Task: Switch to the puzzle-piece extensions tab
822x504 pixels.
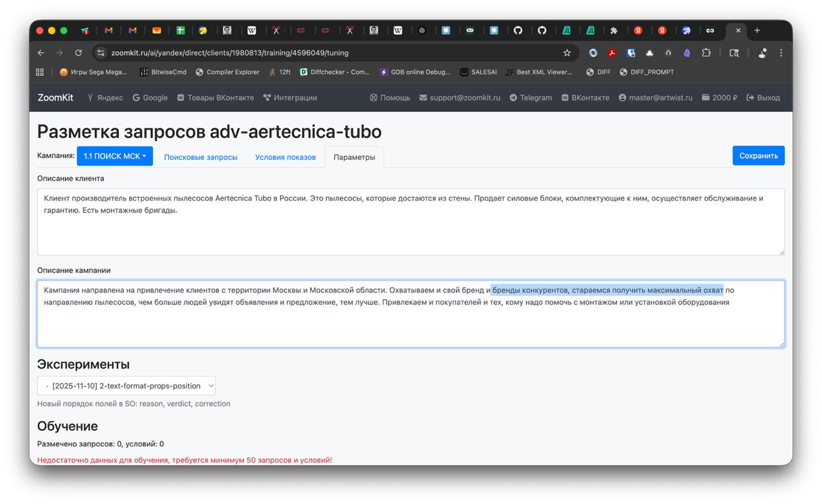Action: (x=614, y=30)
